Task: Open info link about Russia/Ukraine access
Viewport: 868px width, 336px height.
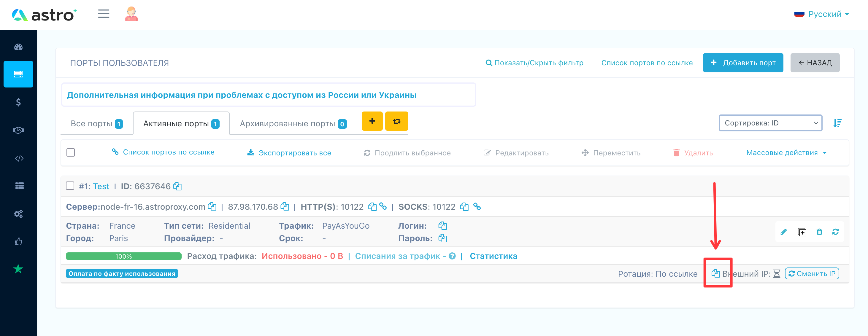Action: (242, 95)
